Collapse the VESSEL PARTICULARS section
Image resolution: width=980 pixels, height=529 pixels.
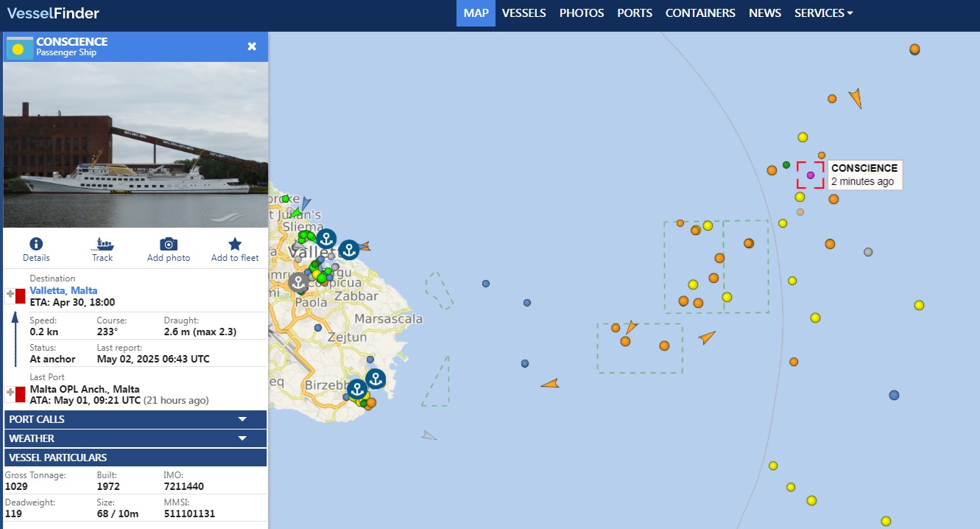135,458
